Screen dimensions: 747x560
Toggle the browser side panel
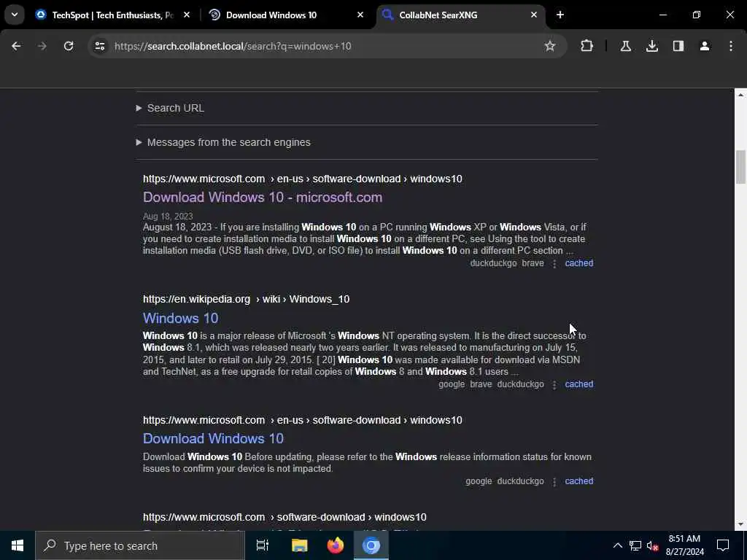coord(678,46)
